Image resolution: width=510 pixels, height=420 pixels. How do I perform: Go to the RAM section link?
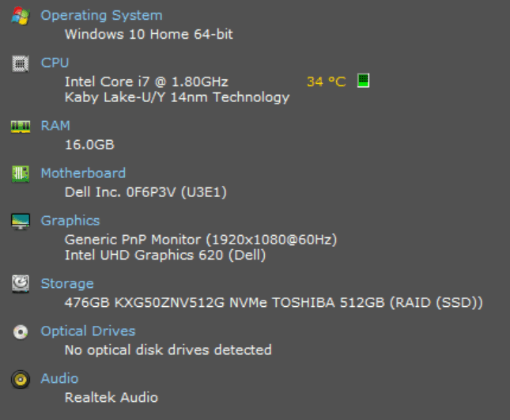pos(55,126)
